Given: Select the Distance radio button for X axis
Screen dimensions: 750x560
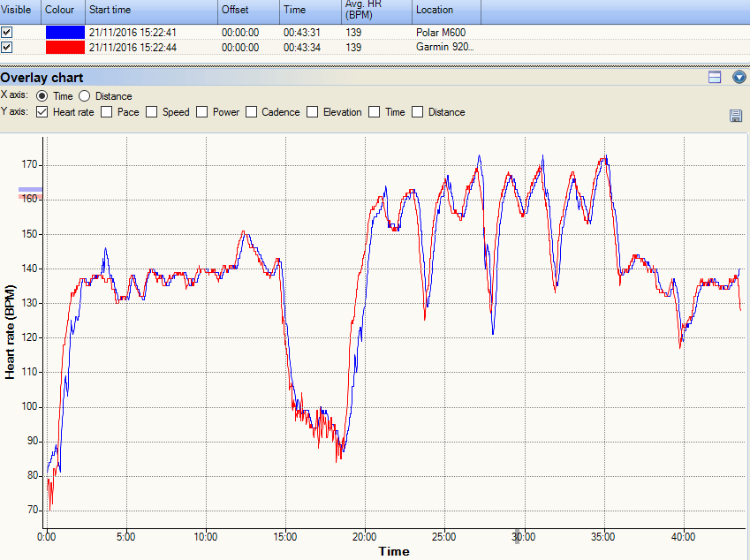Looking at the screenshot, I should click(84, 96).
